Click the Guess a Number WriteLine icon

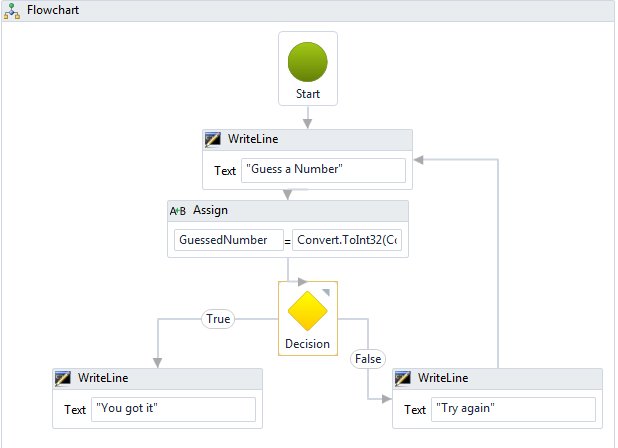click(x=213, y=139)
